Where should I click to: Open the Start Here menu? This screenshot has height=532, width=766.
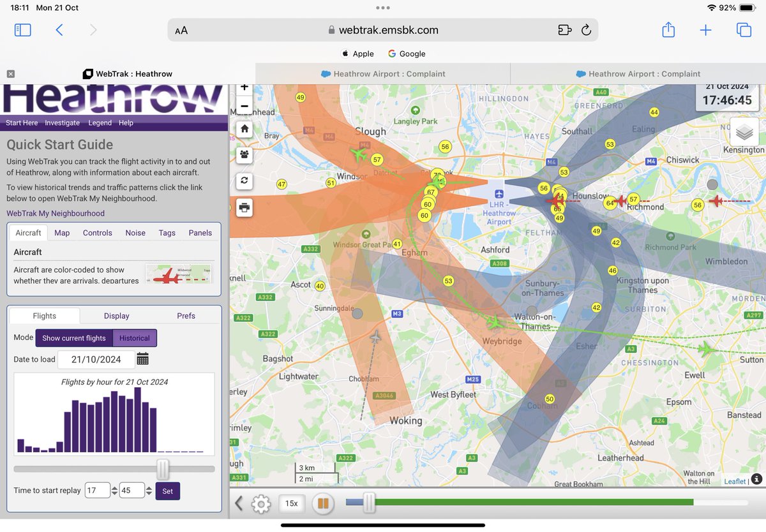point(22,122)
